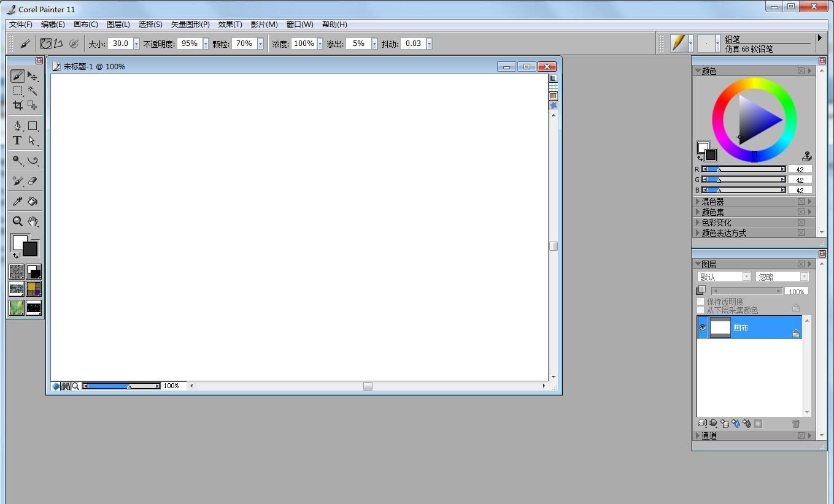Select the Eraser tool
Screen dimensions: 834x504
33,181
